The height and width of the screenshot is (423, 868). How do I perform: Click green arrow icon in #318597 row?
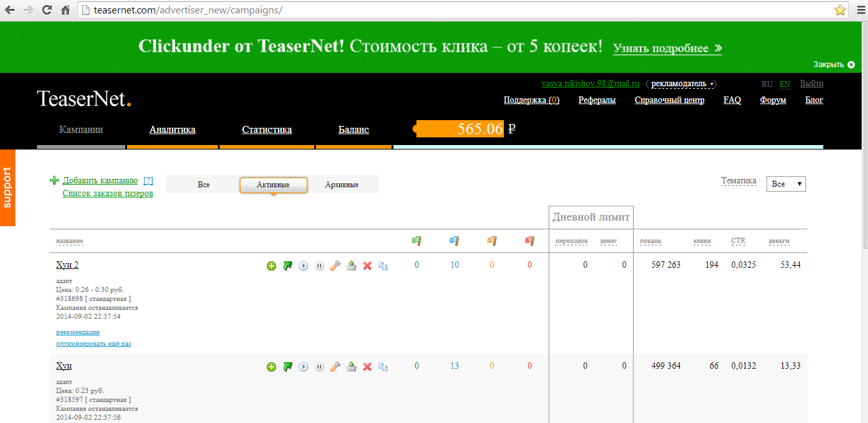(287, 367)
